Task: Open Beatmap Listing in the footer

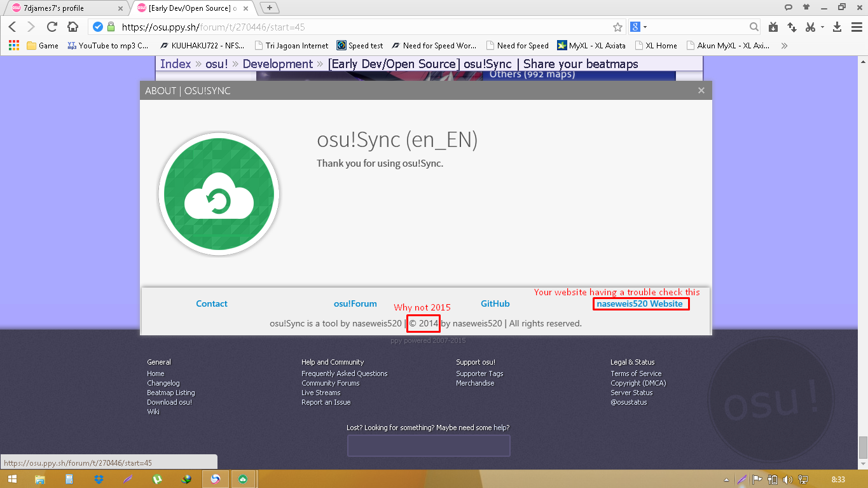Action: [171, 393]
